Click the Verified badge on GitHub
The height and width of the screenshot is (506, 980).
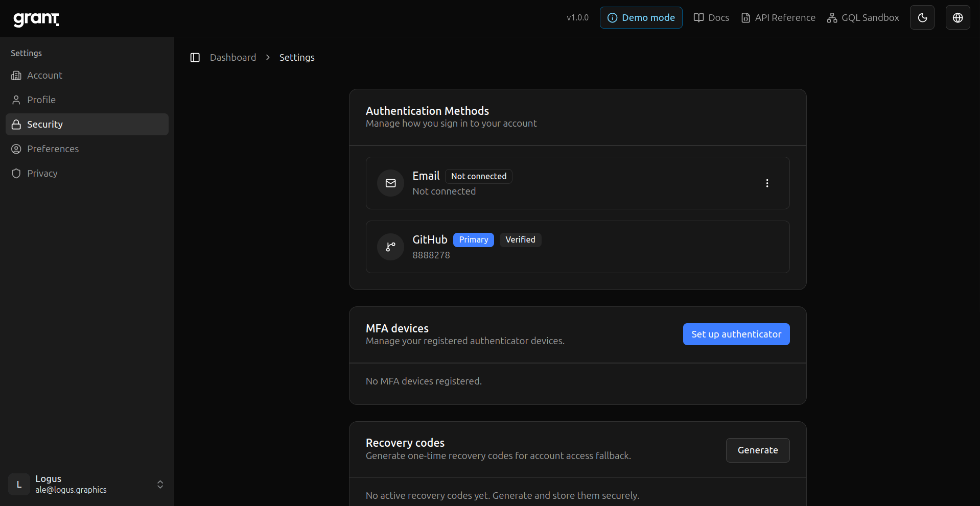click(x=520, y=240)
